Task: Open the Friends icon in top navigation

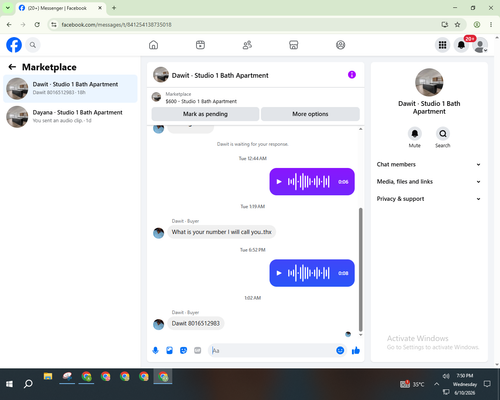Action: click(247, 45)
